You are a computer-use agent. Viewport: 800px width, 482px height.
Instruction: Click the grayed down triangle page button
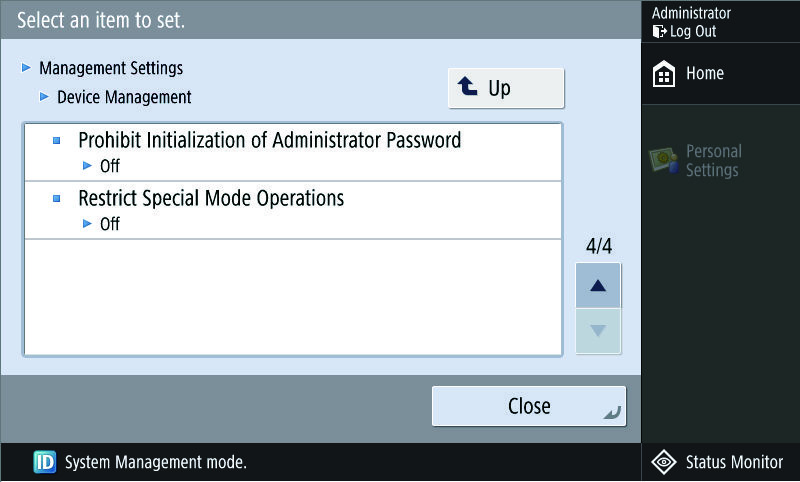(x=598, y=331)
